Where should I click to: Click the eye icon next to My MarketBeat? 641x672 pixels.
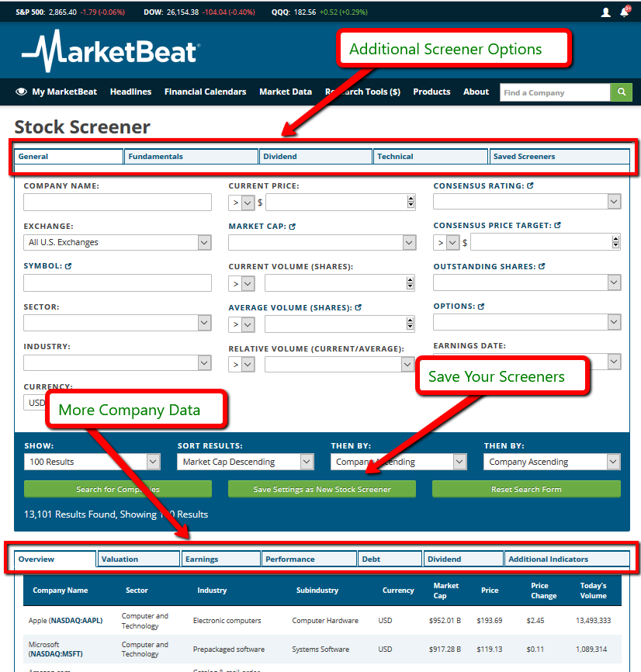21,92
